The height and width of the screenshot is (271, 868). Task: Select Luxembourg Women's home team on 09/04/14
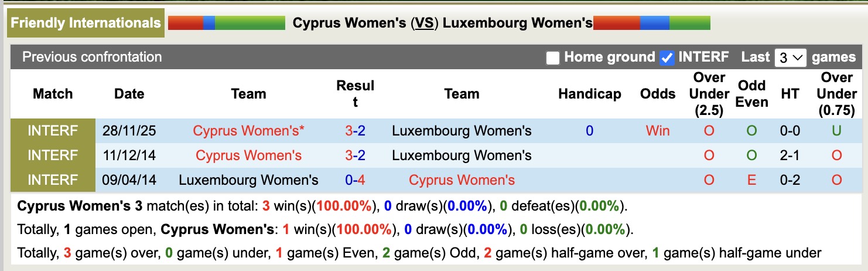coord(248,180)
